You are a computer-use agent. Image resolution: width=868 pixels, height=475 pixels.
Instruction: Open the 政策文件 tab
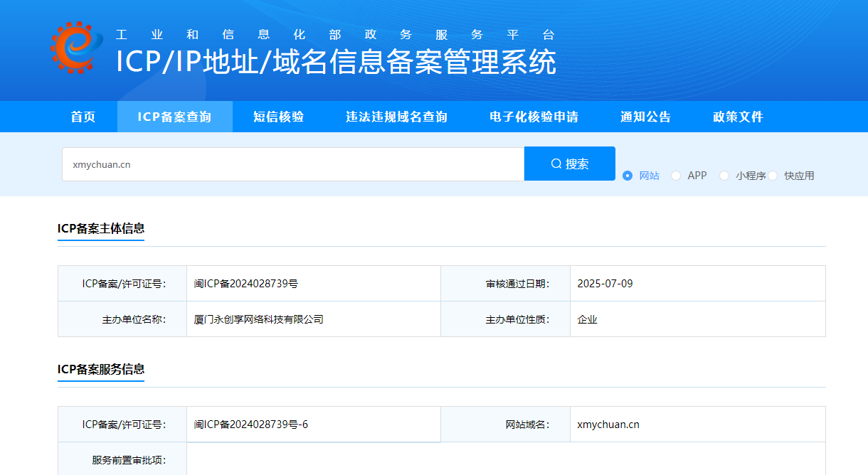click(739, 117)
